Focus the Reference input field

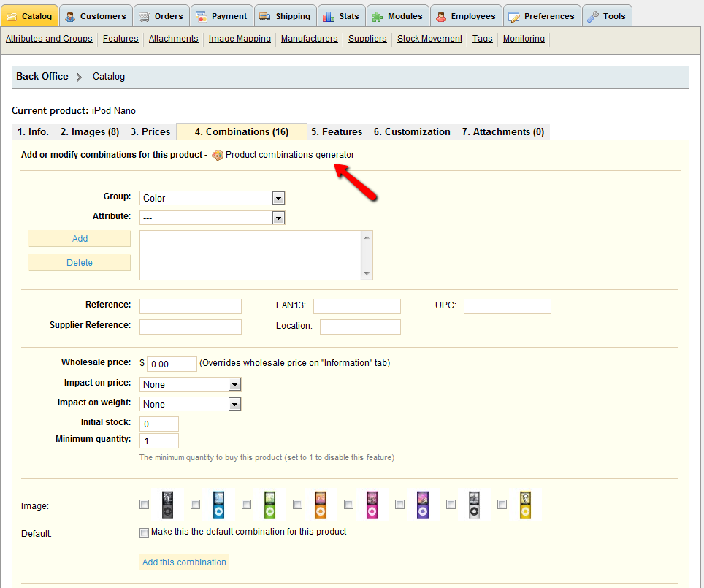pyautogui.click(x=191, y=306)
